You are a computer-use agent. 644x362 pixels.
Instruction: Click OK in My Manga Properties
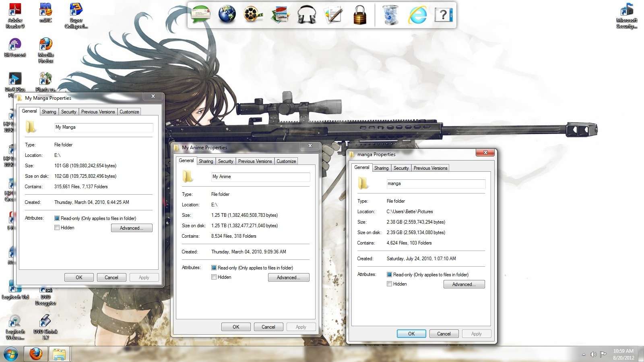tap(79, 278)
